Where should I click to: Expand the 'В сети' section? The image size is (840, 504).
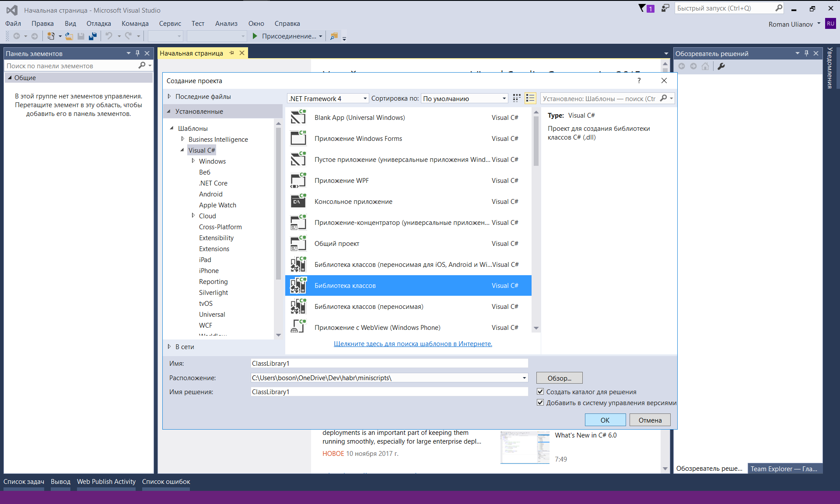tap(169, 346)
